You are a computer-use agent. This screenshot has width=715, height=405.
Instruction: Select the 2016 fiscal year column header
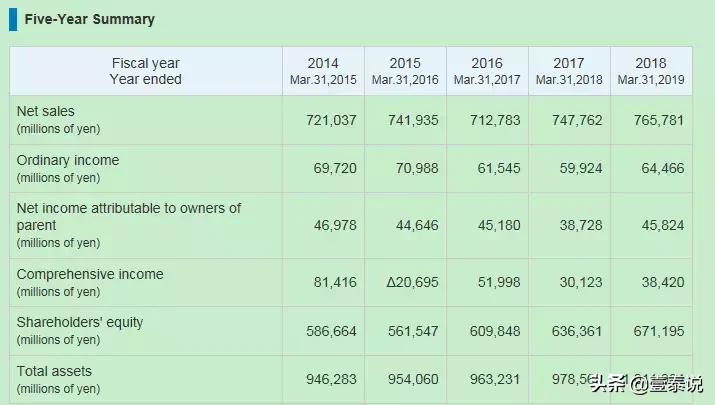click(487, 71)
